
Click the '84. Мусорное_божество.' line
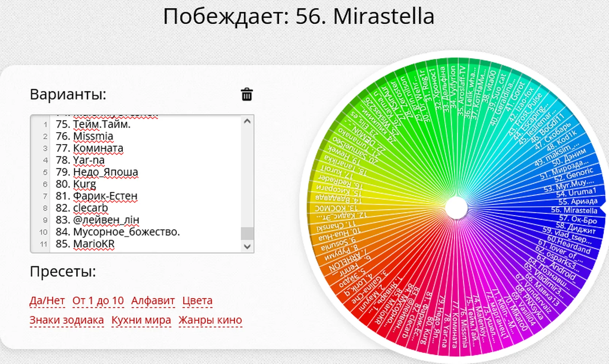118,232
